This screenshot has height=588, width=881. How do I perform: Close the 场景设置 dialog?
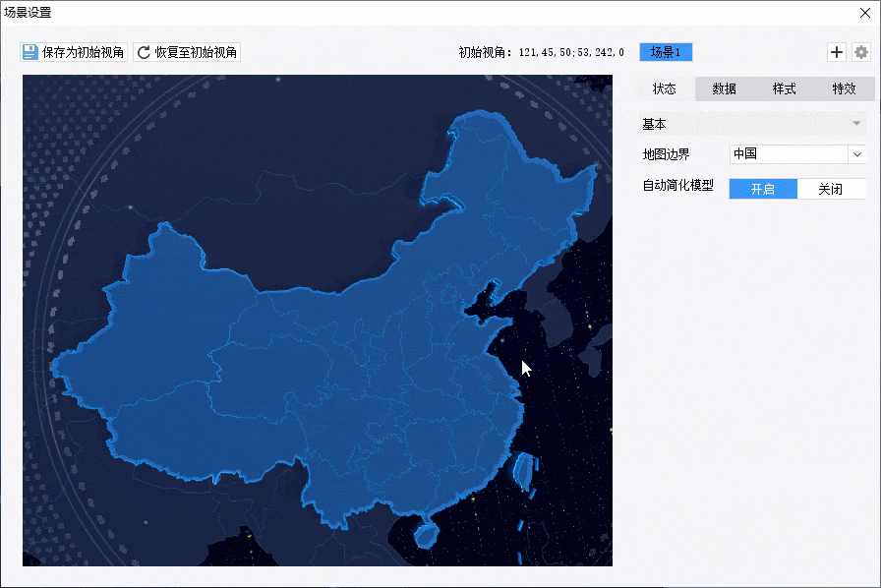pos(865,13)
